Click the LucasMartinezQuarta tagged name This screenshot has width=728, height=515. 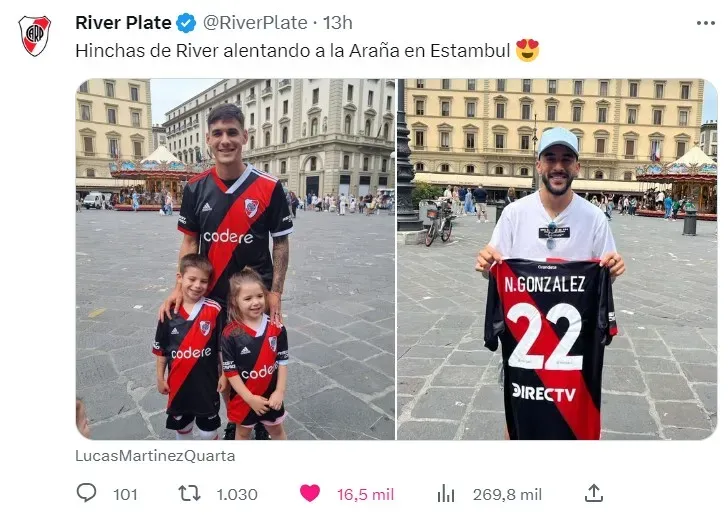coord(155,456)
